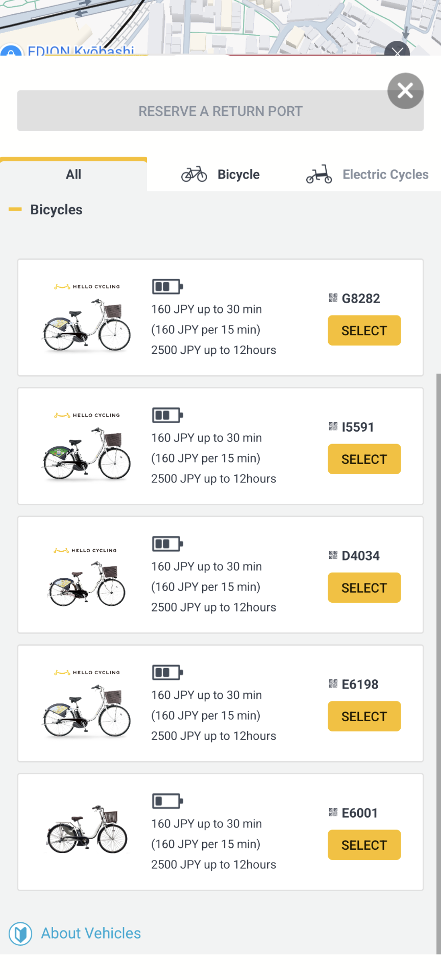Screen dimensions: 441x980
Task: Click the electric cycle icon in the tab bar
Action: coord(319,175)
